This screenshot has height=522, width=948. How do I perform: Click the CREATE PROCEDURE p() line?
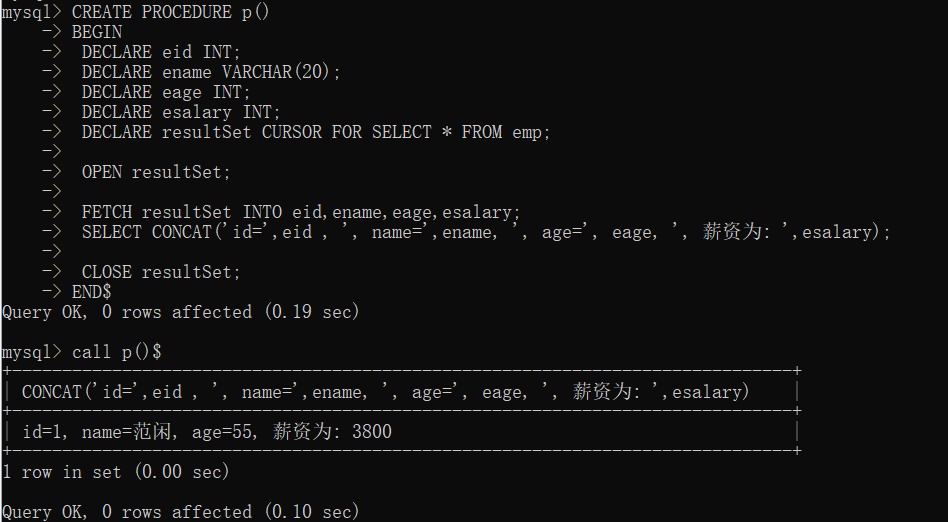pos(170,12)
